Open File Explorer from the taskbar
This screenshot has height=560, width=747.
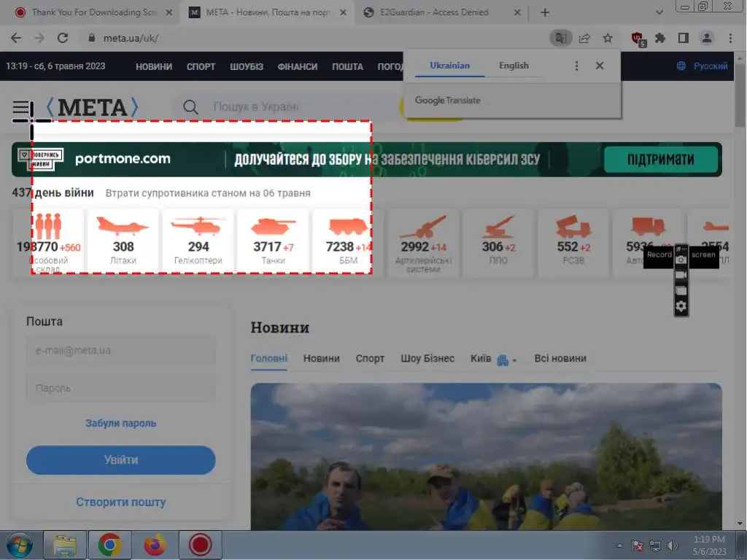tap(65, 545)
